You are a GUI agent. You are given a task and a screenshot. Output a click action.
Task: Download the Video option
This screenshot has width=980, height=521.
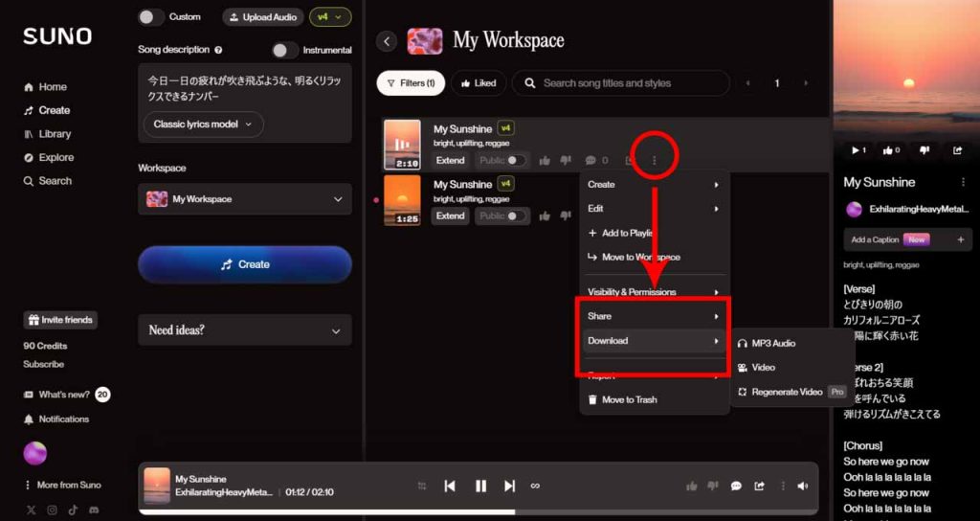point(791,367)
